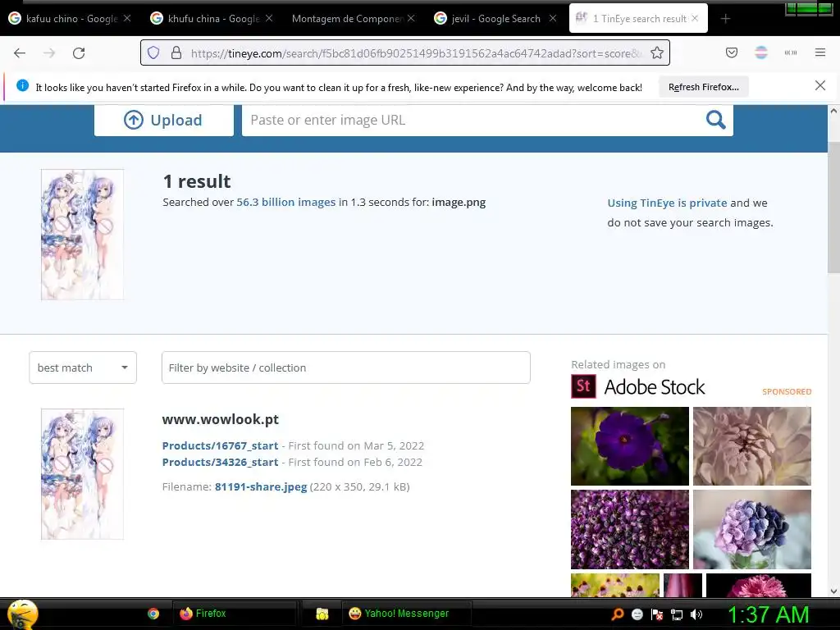Screen dimensions: 840x630
Task: Switch to Montagem de Componen tab
Action: coord(347,19)
